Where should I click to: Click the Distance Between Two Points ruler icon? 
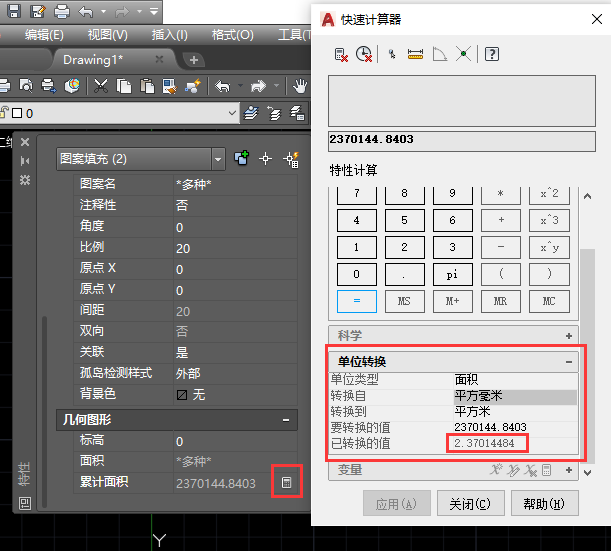tap(415, 54)
